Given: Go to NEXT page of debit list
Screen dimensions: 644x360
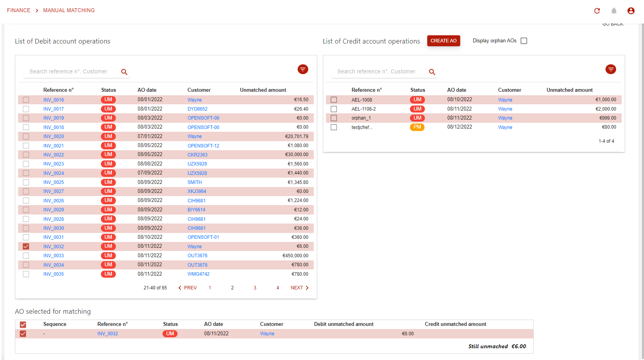Looking at the screenshot, I should point(300,288).
